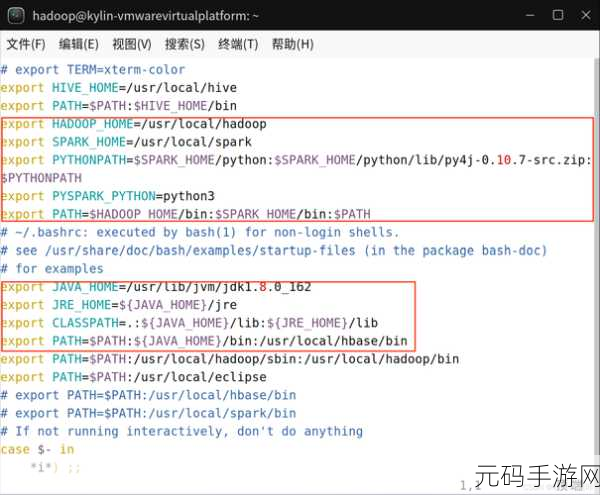Click the window title 'hadoop@kylin-vmwarevirtualplatform: ~'

click(145, 16)
